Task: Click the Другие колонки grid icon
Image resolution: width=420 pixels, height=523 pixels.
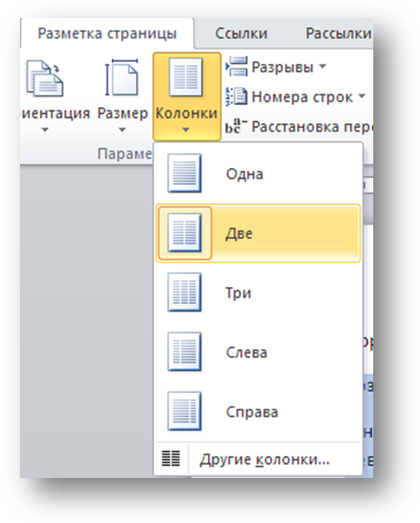Action: (x=171, y=458)
